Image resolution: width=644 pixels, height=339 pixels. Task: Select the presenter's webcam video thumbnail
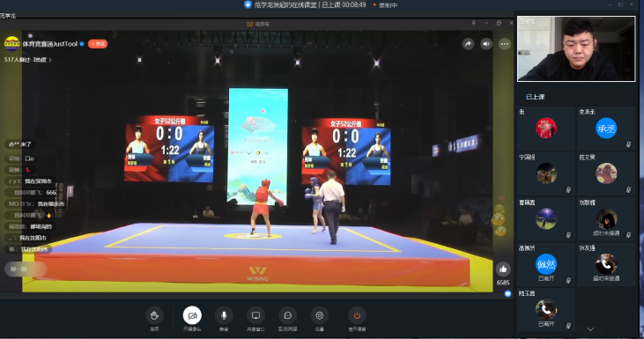click(576, 48)
